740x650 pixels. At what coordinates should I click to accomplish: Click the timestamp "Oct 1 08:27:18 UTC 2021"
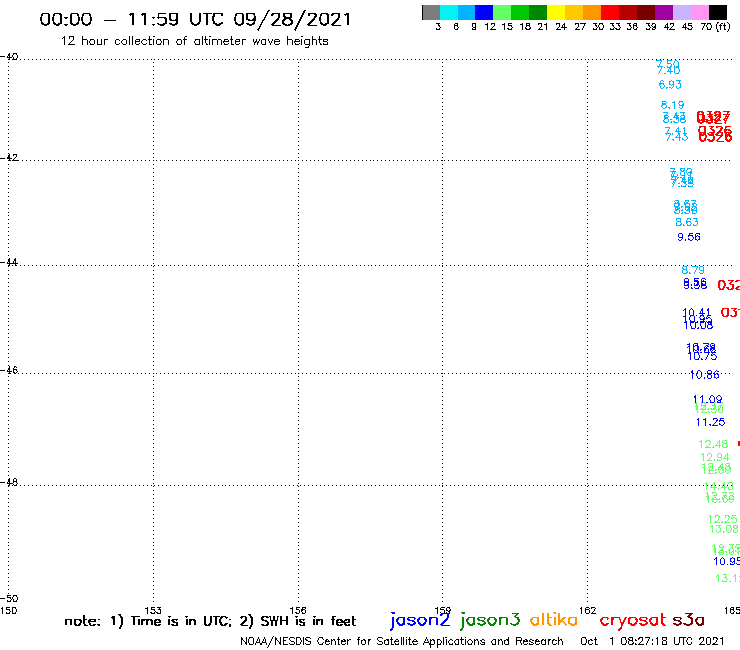652,641
